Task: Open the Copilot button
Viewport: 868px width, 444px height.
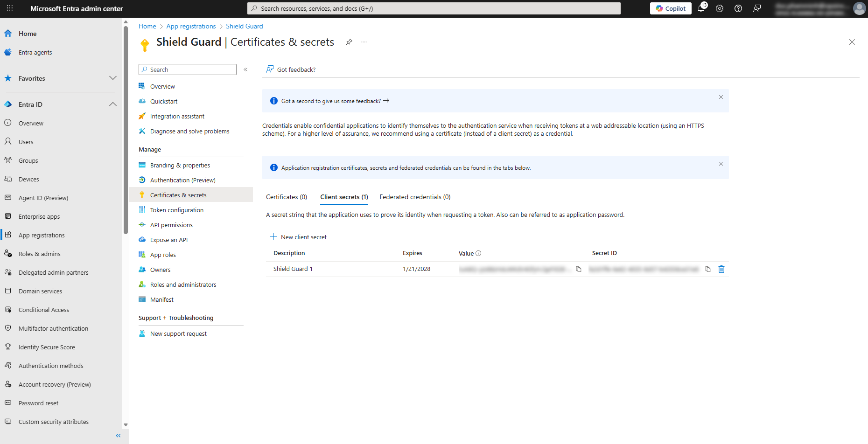Action: coord(671,8)
